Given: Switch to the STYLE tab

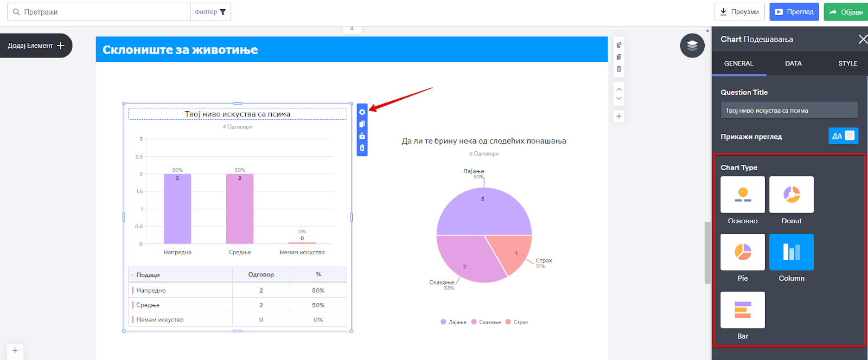Looking at the screenshot, I should pyautogui.click(x=848, y=63).
